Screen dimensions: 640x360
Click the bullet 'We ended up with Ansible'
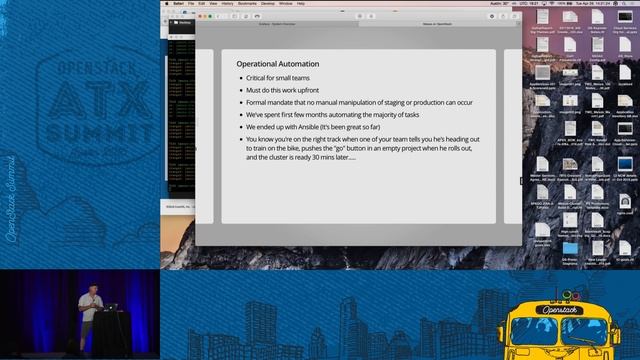coord(313,127)
